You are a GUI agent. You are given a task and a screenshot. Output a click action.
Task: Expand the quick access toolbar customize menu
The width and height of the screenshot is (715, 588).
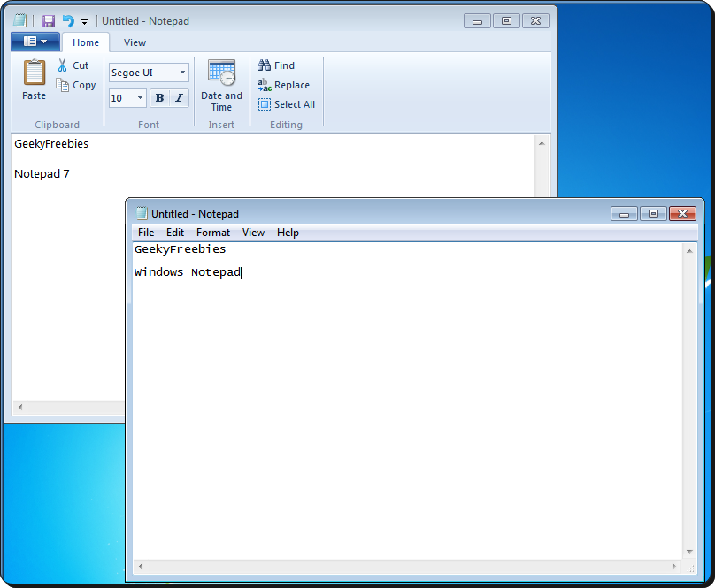[84, 20]
